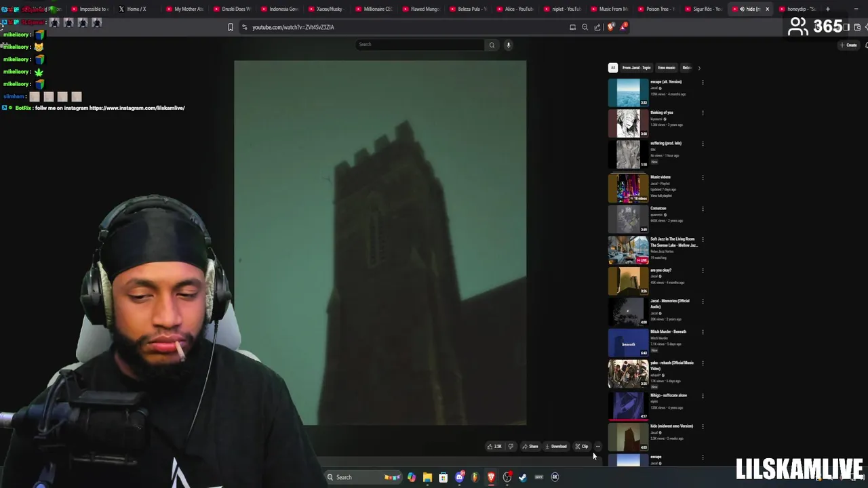Dislike the video with thumbs-down icon

point(511,446)
